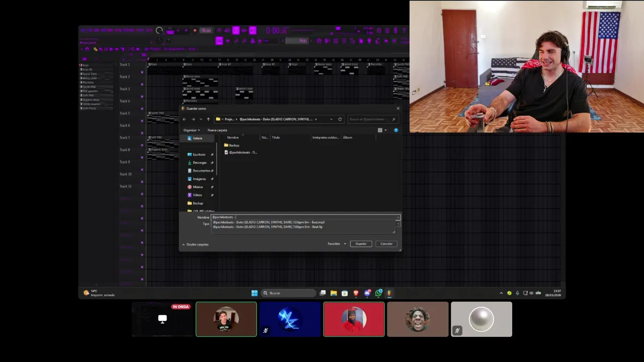
Task: Toggle Track 3 mute dot in playlist
Action: click(x=142, y=96)
